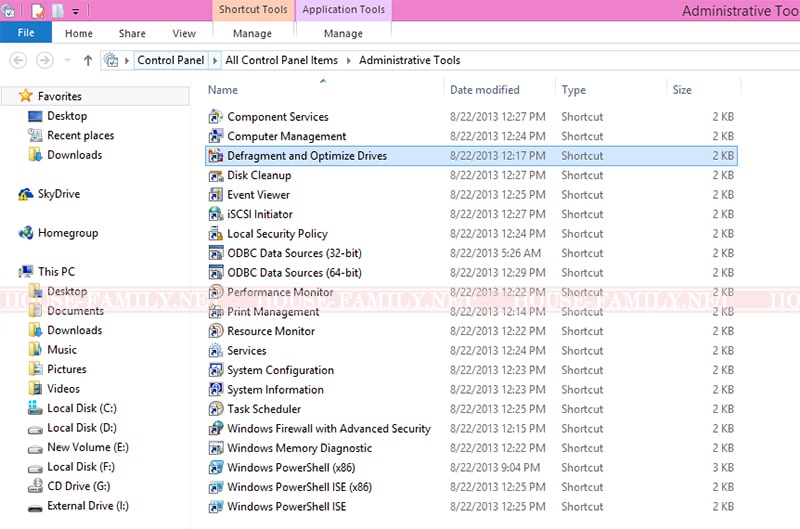Select the ODBC Data Sources (32-bit) icon
This screenshot has height=529, width=800.
[216, 253]
